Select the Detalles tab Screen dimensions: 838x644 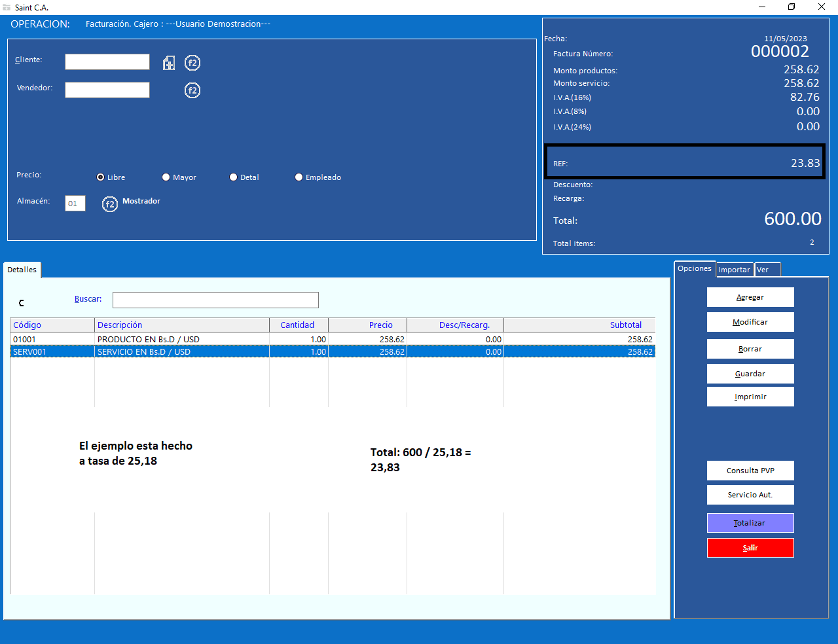(22, 270)
